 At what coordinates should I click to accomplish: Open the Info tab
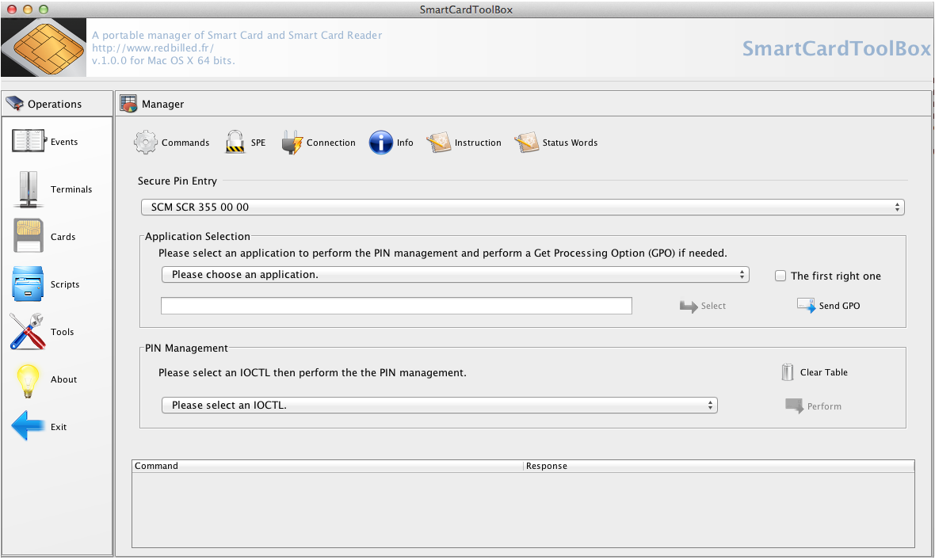tap(381, 143)
